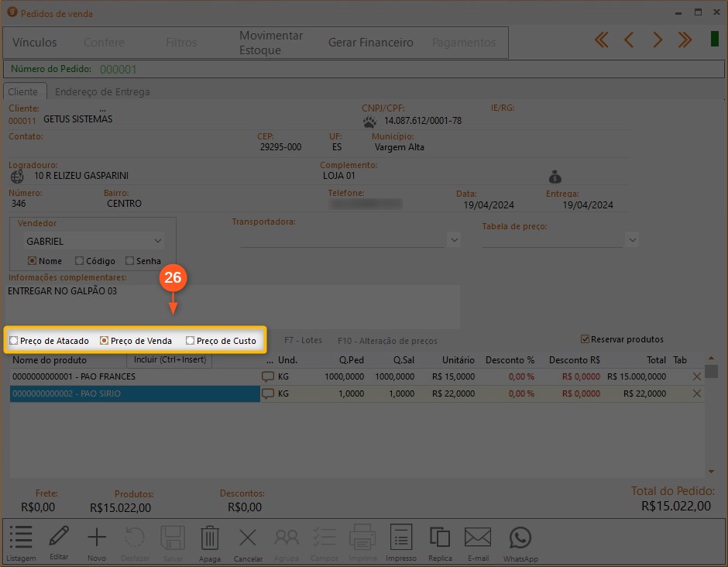Open the Transportadora dropdown
Viewport: 728px width, 567px height.
[454, 240]
